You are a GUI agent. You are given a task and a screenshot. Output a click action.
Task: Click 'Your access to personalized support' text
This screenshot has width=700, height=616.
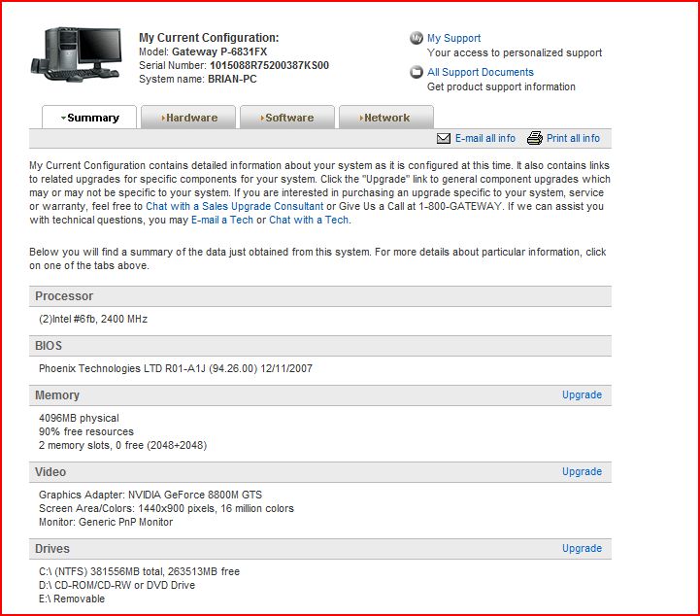515,52
